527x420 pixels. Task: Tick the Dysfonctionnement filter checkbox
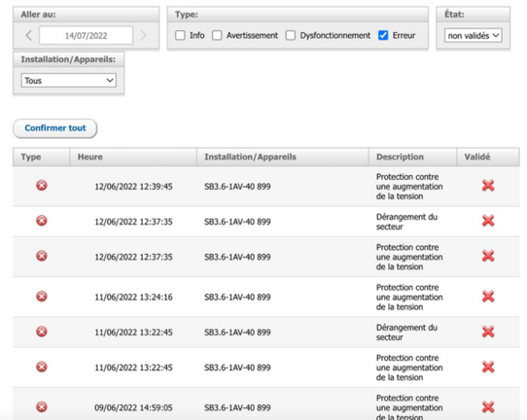[x=291, y=35]
